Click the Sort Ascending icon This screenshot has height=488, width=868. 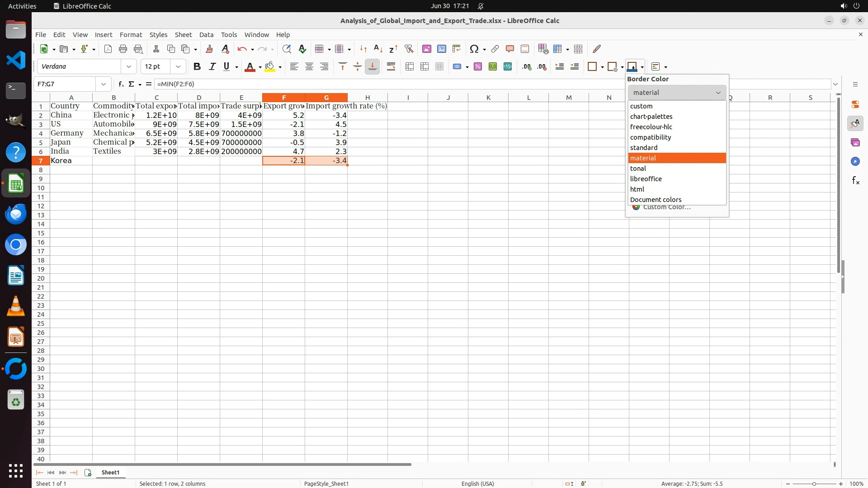tap(378, 49)
